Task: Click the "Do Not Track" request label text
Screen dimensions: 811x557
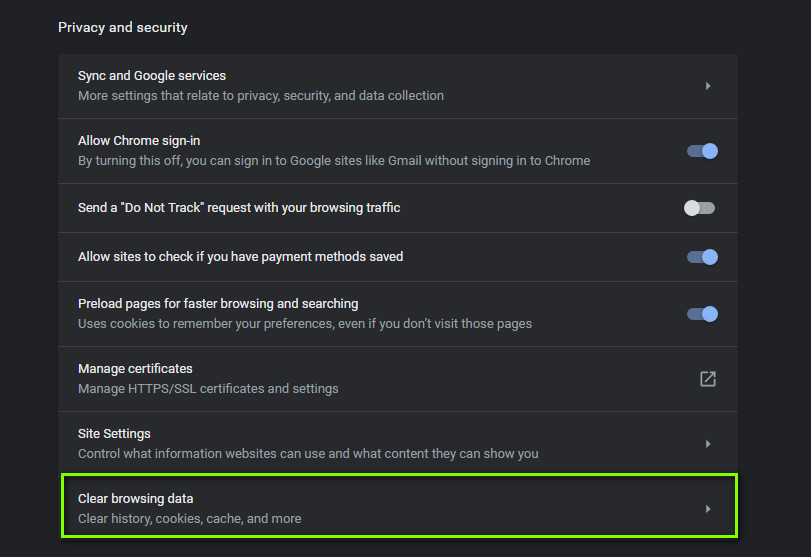Action: pos(239,208)
